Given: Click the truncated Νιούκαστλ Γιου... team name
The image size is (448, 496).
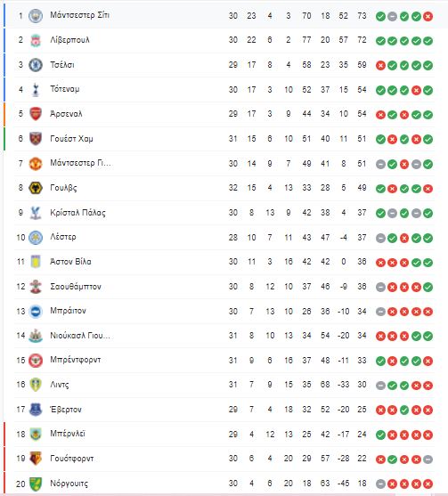Looking at the screenshot, I should pos(80,336).
